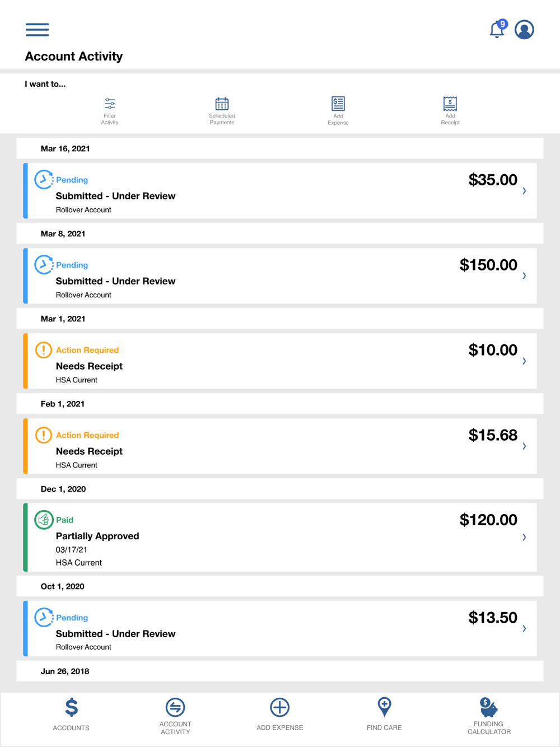Click the 03/17/21 paid date

(x=72, y=550)
